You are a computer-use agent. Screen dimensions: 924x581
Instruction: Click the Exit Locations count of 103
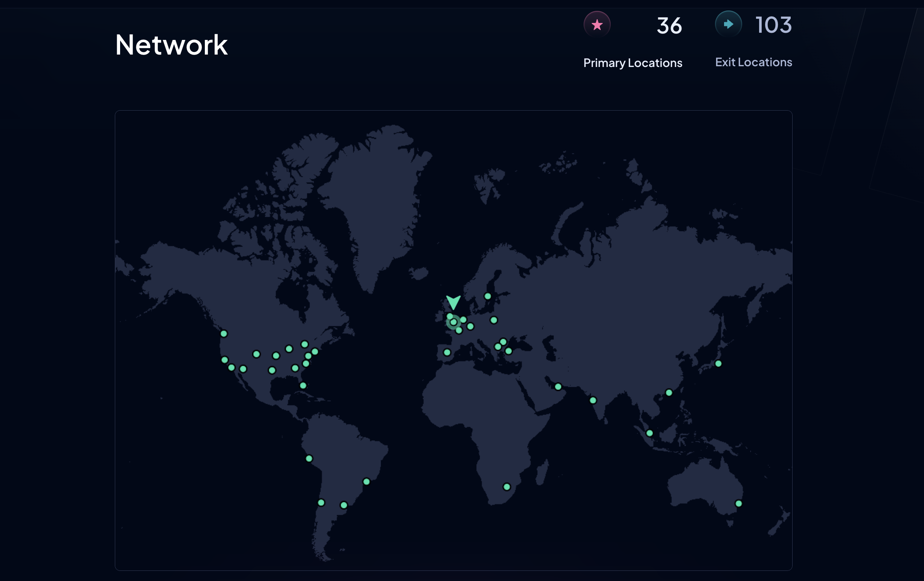tap(773, 25)
